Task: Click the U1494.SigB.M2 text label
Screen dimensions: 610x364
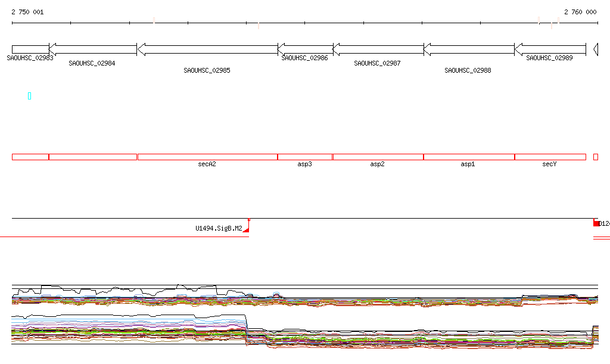Action: click(219, 228)
